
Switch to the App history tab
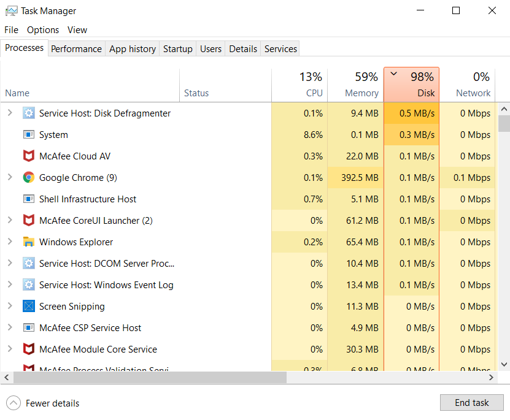click(133, 48)
